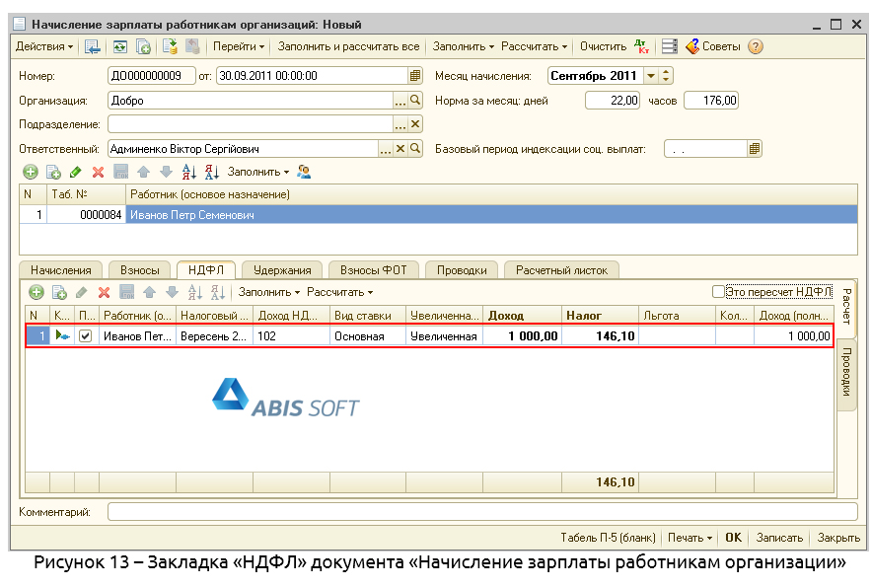The image size is (872, 588).
Task: Open the Расчетный листок tab
Action: (561, 270)
